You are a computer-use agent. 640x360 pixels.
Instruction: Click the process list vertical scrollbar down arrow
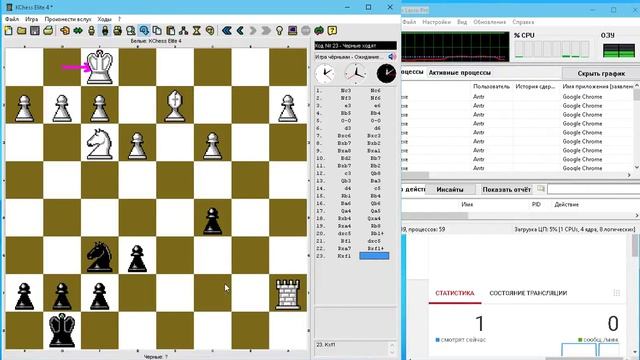(x=636, y=167)
